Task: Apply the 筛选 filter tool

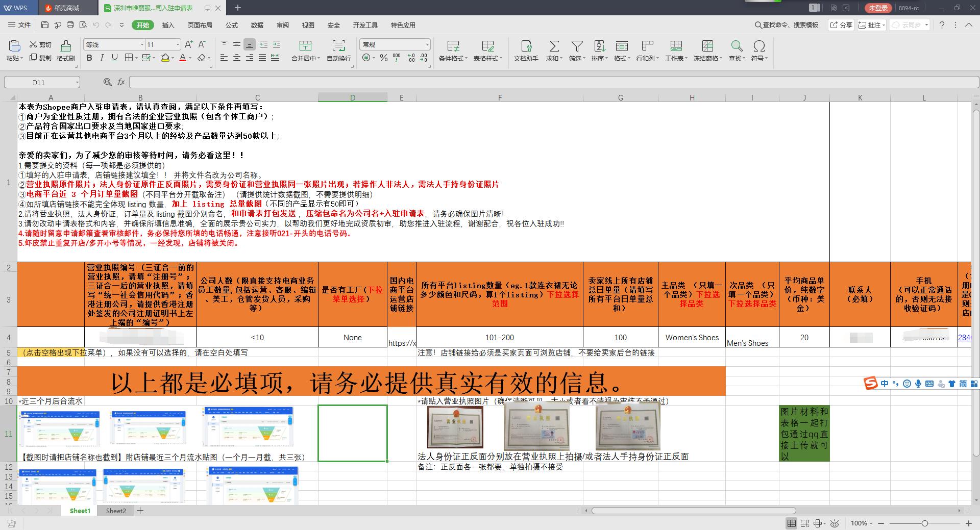Action: click(x=576, y=51)
